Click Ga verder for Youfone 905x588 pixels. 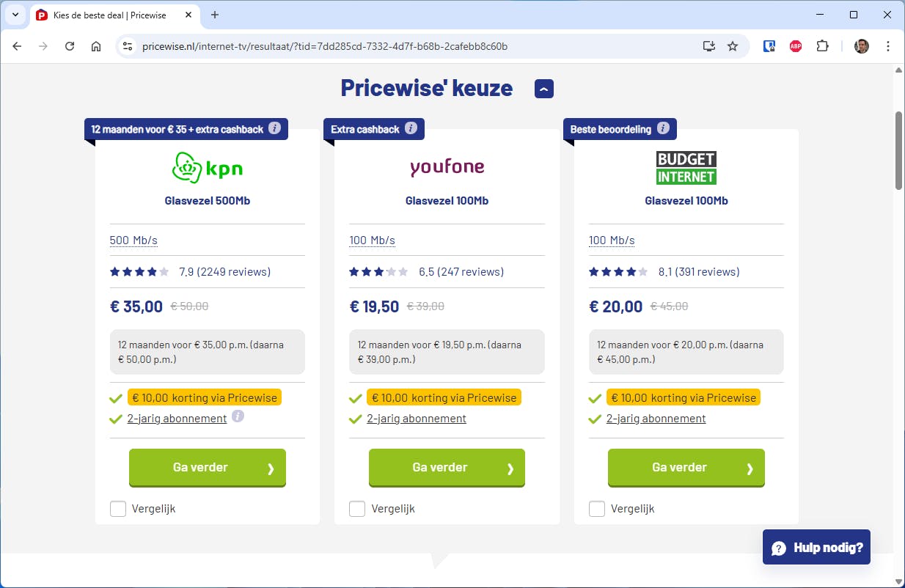[x=447, y=468]
